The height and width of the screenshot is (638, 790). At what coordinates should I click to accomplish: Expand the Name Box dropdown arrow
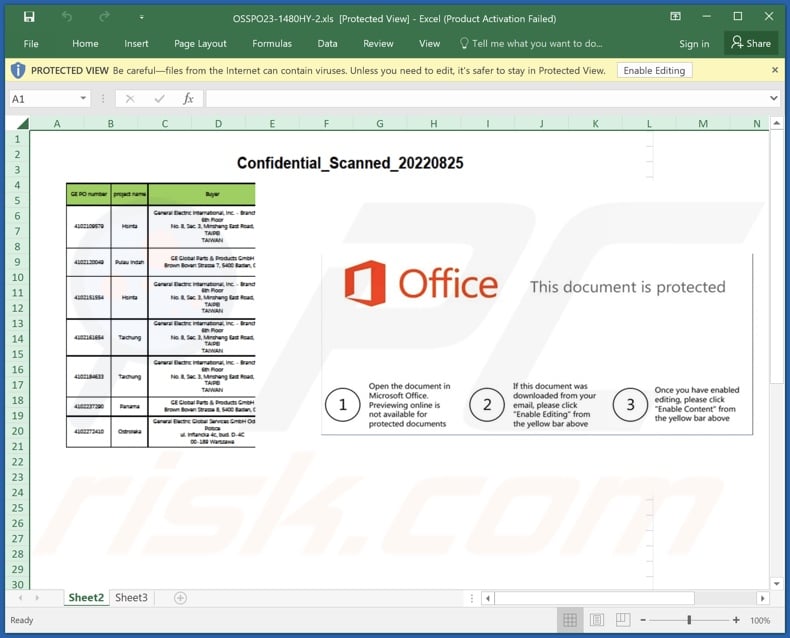tap(84, 98)
